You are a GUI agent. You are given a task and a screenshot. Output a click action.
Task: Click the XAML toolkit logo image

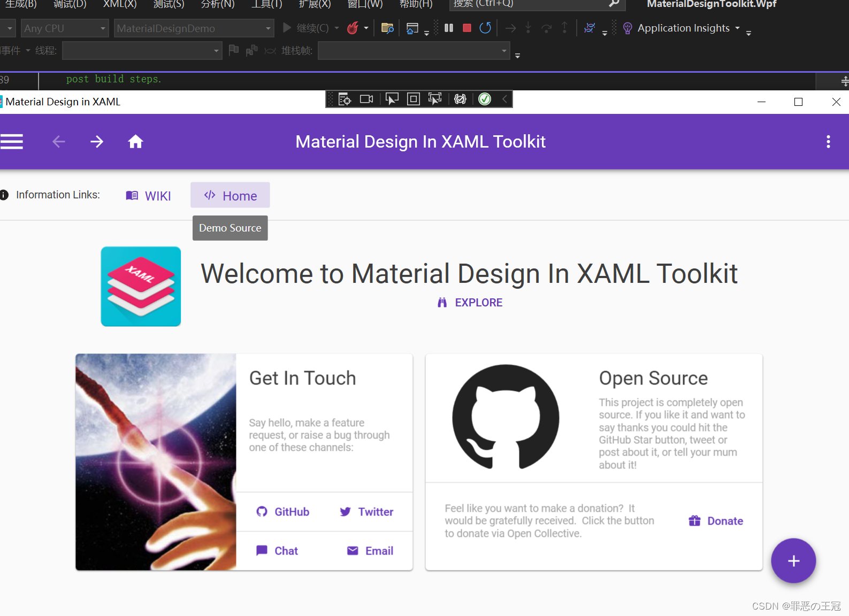(141, 286)
